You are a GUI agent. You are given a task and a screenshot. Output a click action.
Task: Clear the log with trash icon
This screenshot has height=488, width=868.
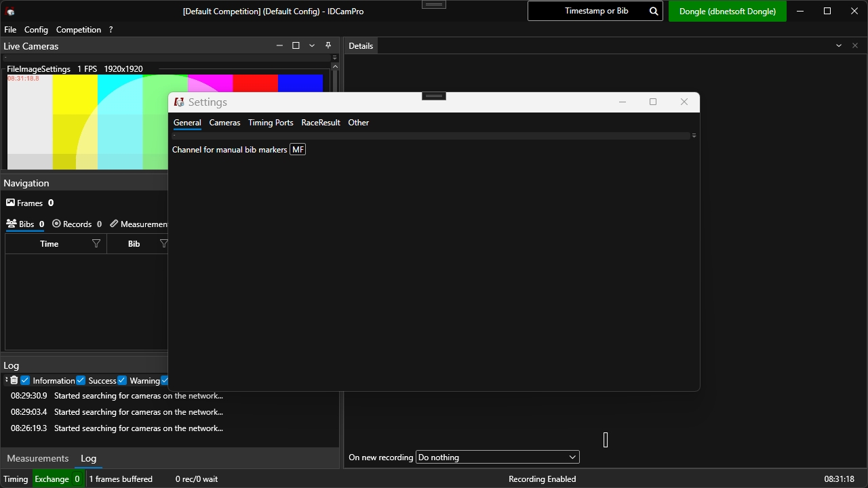(14, 380)
